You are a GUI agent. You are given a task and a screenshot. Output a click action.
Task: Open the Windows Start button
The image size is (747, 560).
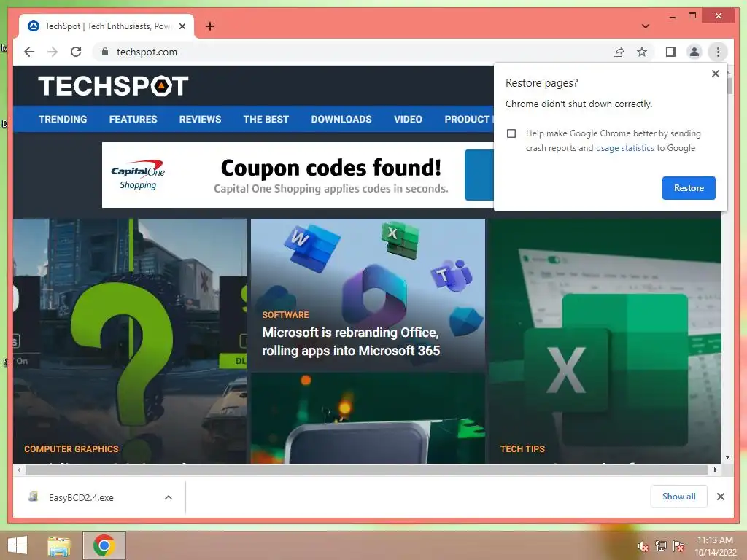click(x=18, y=545)
